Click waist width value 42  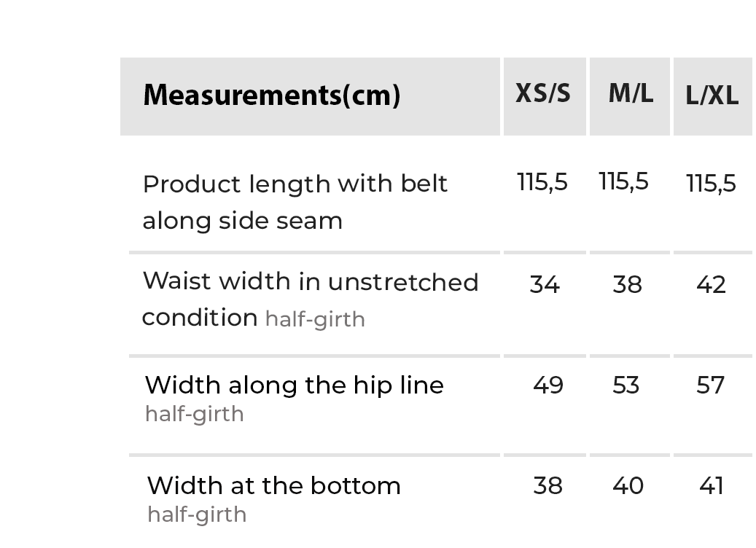(711, 284)
